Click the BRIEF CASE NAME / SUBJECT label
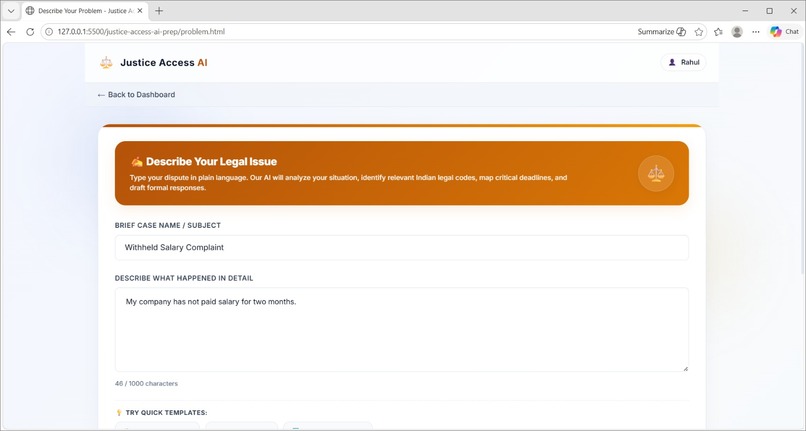The height and width of the screenshot is (431, 806). click(168, 225)
